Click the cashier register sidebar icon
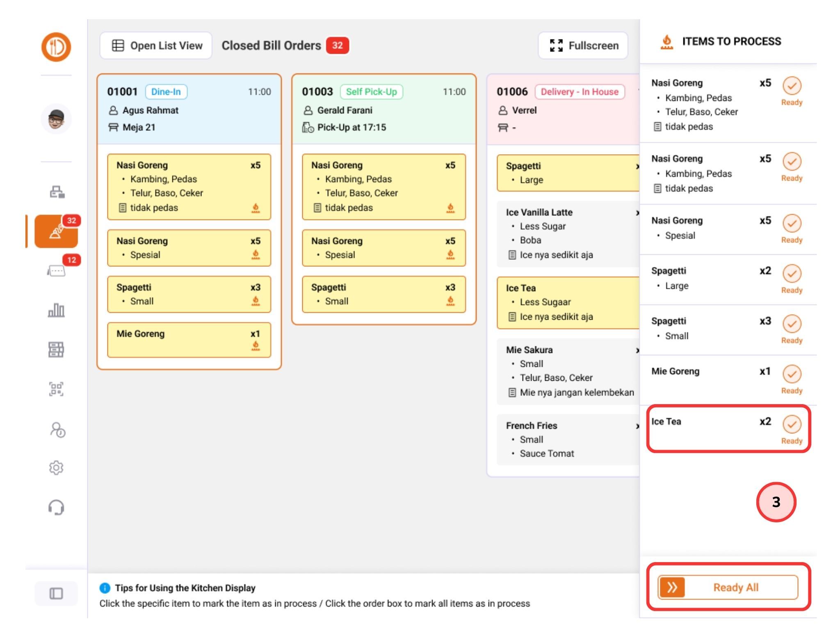 click(57, 192)
